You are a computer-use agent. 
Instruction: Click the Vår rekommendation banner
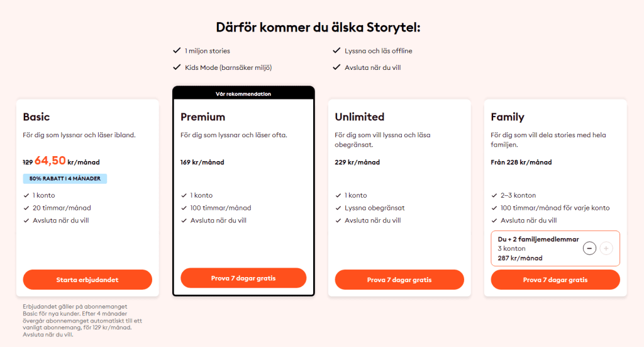[243, 93]
